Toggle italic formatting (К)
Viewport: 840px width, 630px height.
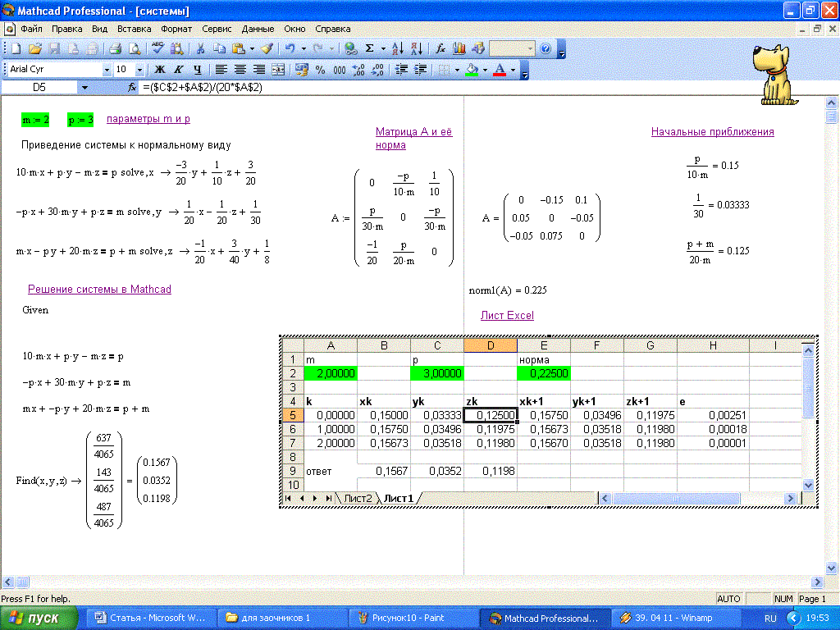pyautogui.click(x=178, y=70)
